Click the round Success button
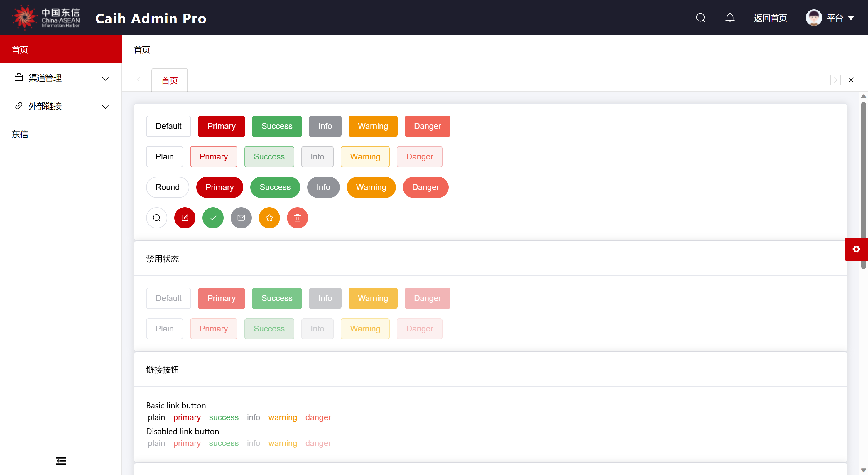This screenshot has height=475, width=868. pyautogui.click(x=275, y=187)
